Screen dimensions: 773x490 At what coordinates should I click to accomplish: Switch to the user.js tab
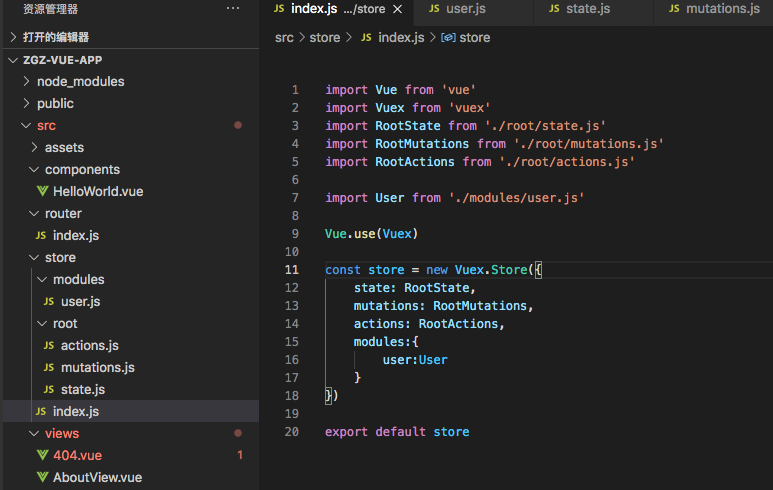(x=465, y=9)
